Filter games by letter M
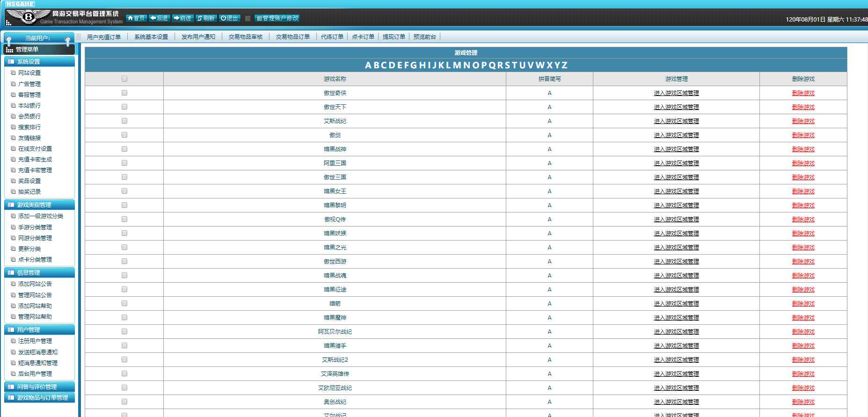Screen dimensions: 868x417 [x=457, y=65]
